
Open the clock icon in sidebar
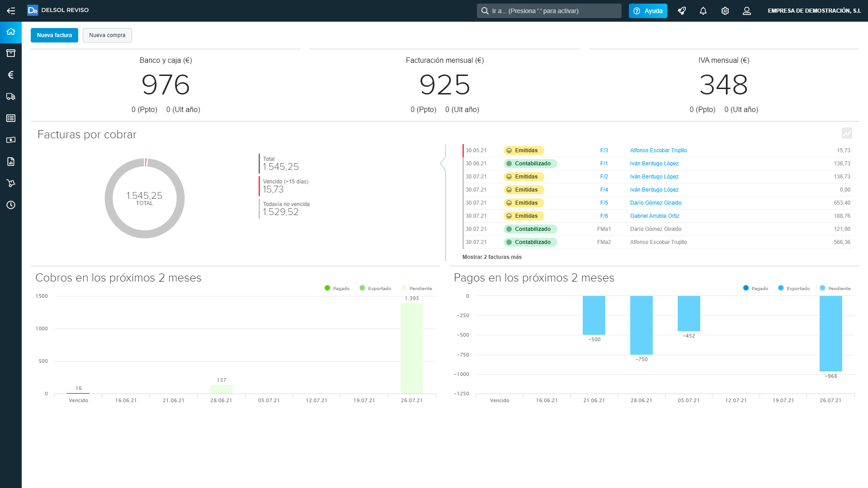click(11, 205)
